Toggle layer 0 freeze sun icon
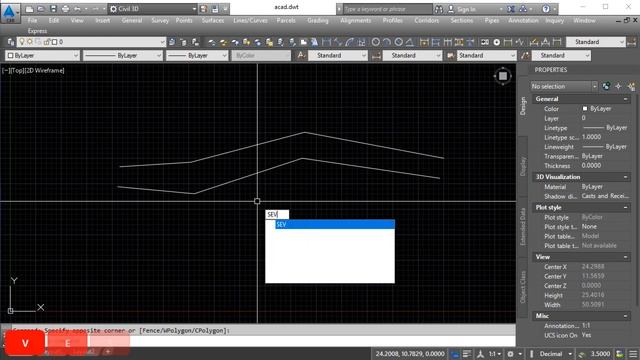Viewport: 640px width, 360px height. (x=30, y=42)
